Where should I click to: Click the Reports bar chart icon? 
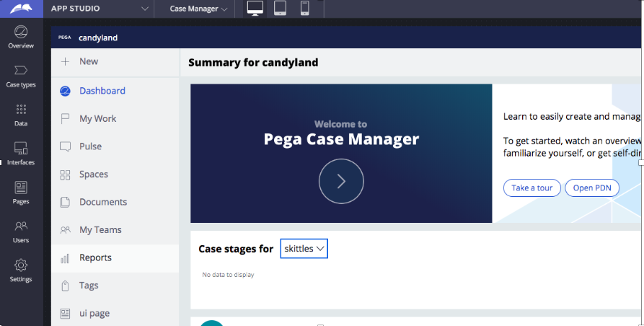[65, 258]
